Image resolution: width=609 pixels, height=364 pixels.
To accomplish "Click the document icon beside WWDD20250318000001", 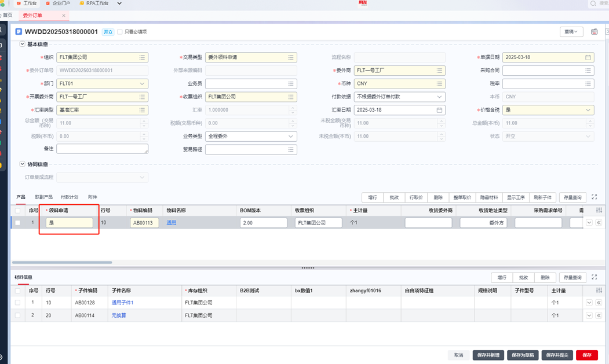I will 19,31.
